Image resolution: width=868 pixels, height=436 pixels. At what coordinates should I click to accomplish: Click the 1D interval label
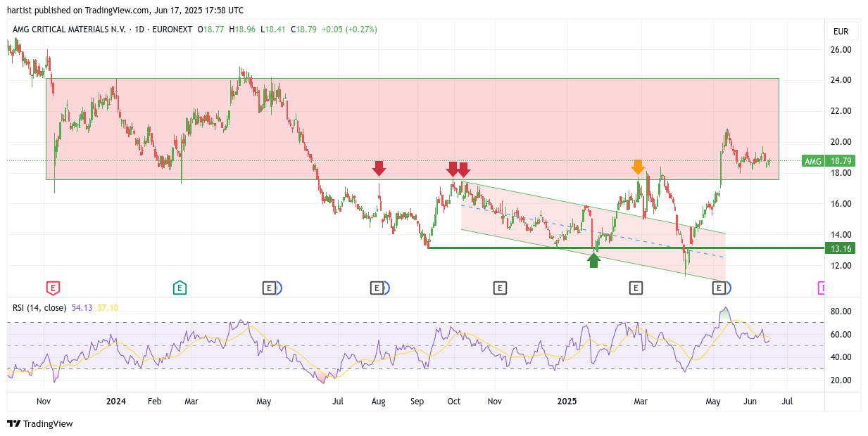[139, 30]
